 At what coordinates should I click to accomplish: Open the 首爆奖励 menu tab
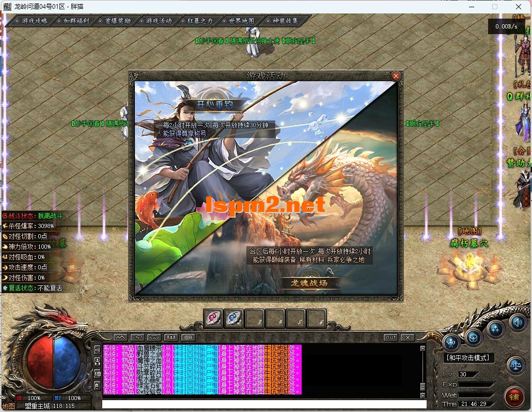pos(114,21)
